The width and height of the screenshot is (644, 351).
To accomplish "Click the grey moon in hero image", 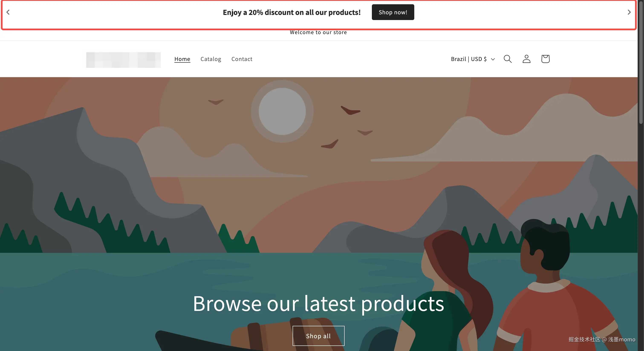I will coord(282,111).
